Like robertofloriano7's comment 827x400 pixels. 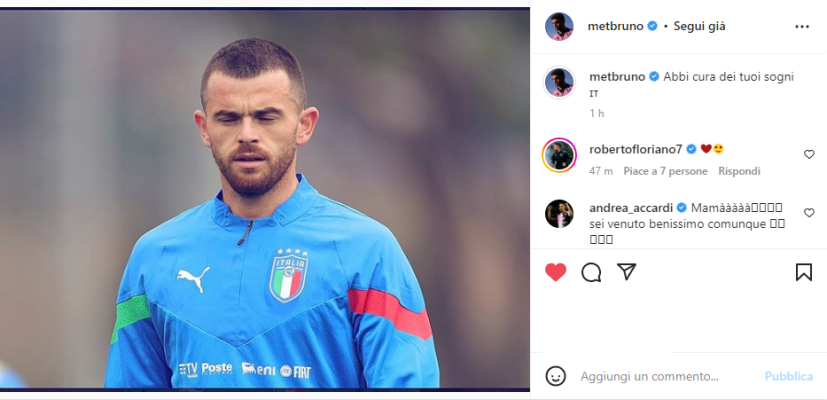809,154
